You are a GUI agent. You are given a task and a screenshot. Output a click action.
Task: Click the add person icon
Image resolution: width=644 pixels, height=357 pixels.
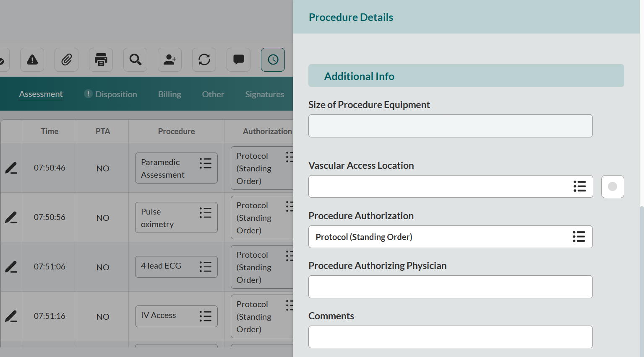tap(169, 59)
